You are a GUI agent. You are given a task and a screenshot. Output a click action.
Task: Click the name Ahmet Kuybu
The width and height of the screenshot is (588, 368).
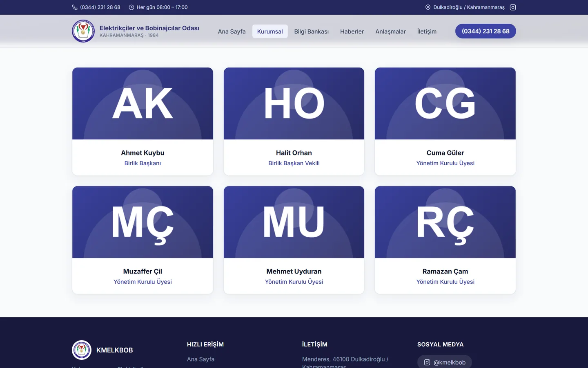[x=143, y=153]
